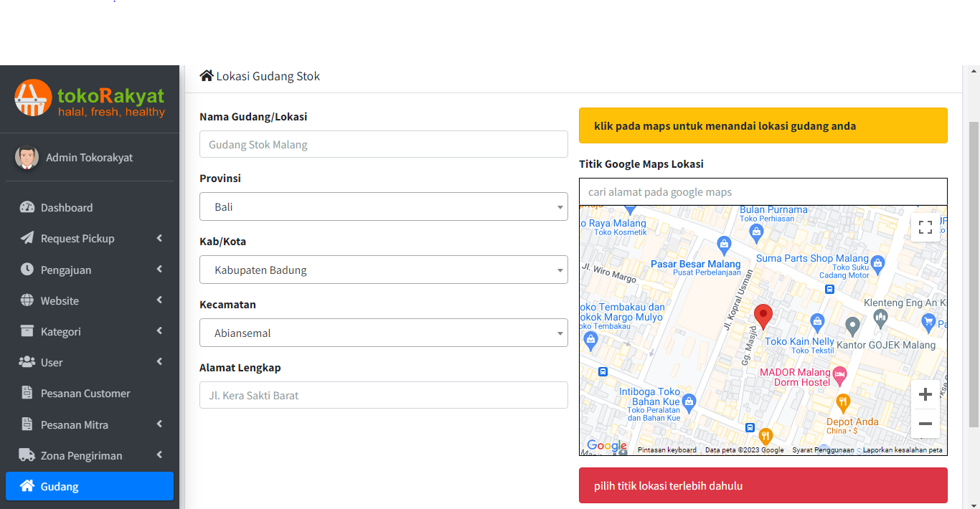
Task: Zoom in the map with plus button
Action: pos(925,394)
